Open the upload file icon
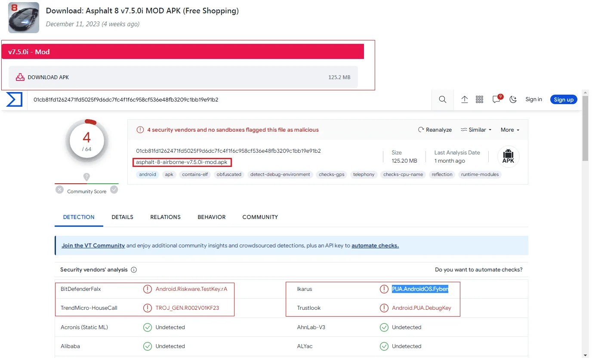592x364 pixels. pos(465,99)
